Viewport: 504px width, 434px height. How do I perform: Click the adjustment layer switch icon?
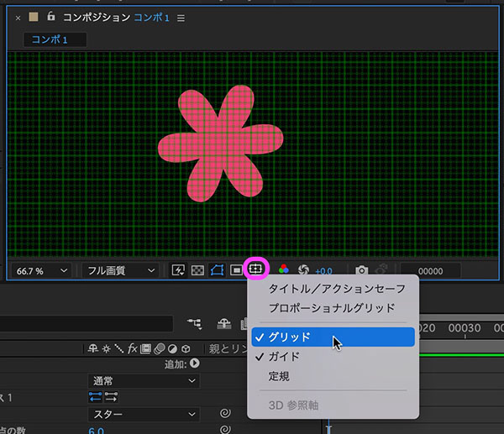point(172,349)
